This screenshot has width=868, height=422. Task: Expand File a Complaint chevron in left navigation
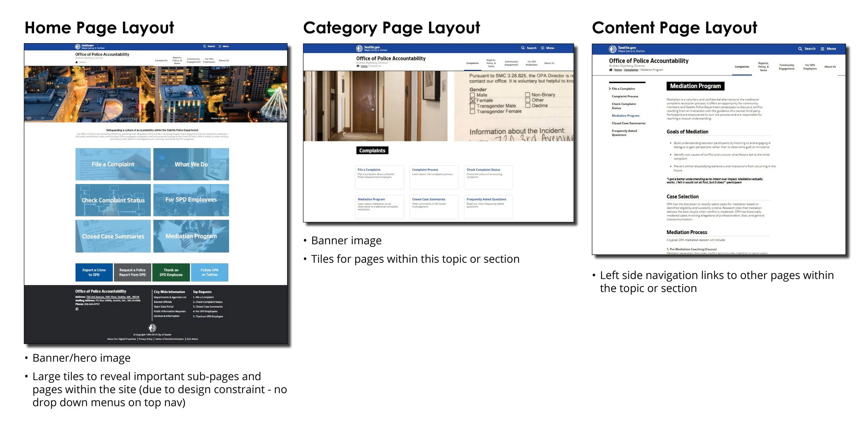click(x=610, y=89)
